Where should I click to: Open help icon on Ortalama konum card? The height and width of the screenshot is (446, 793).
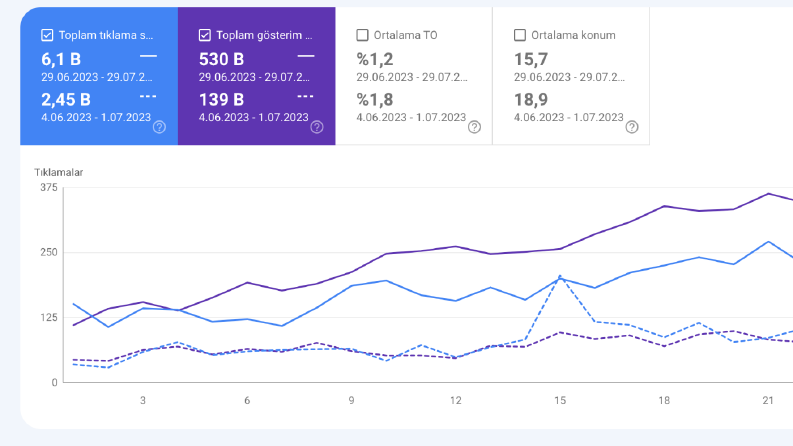click(632, 127)
